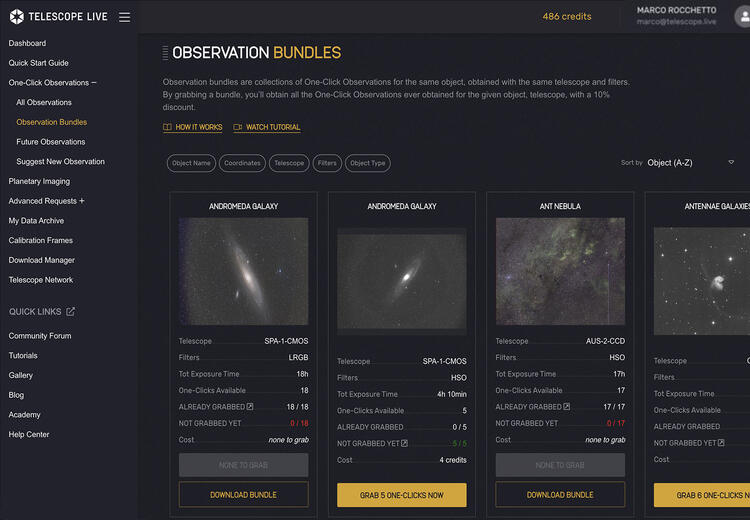Visit the Community Forum link
Image resolution: width=750 pixels, height=520 pixels.
[x=40, y=336]
